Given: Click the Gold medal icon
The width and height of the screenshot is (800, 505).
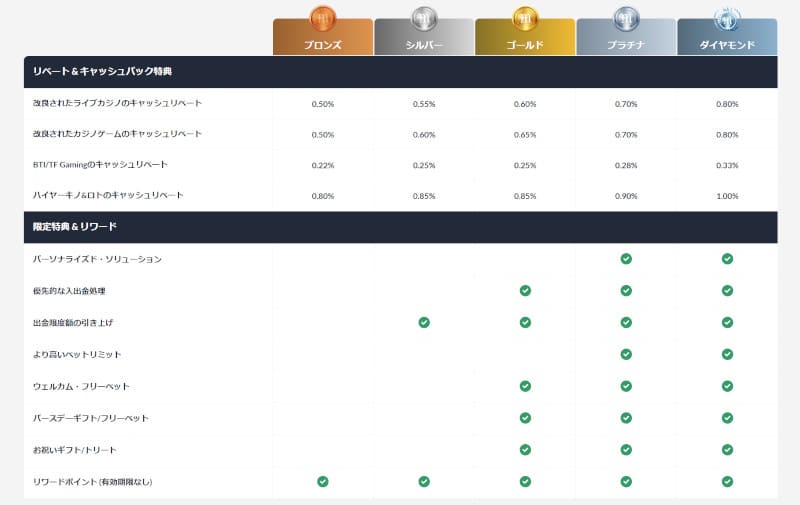Looking at the screenshot, I should [525, 18].
